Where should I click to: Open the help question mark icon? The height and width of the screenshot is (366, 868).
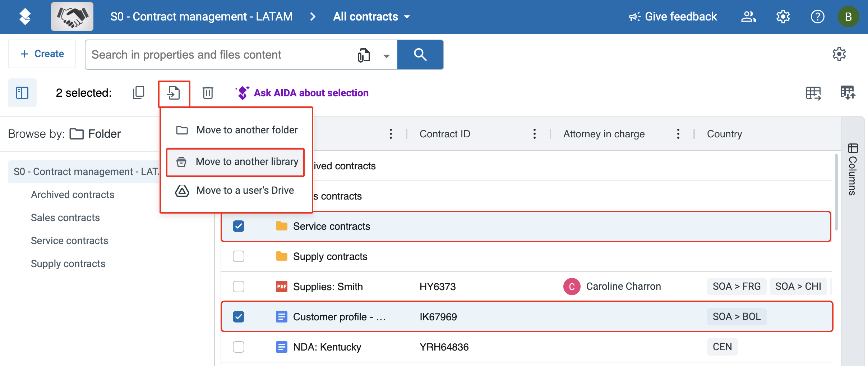pyautogui.click(x=817, y=17)
